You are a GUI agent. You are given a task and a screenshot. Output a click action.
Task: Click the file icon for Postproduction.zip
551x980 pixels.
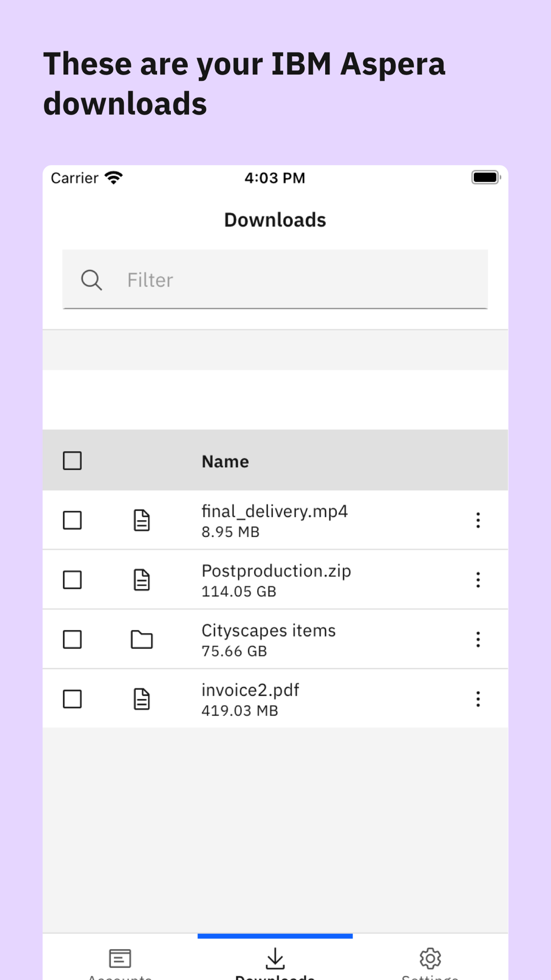pyautogui.click(x=142, y=580)
